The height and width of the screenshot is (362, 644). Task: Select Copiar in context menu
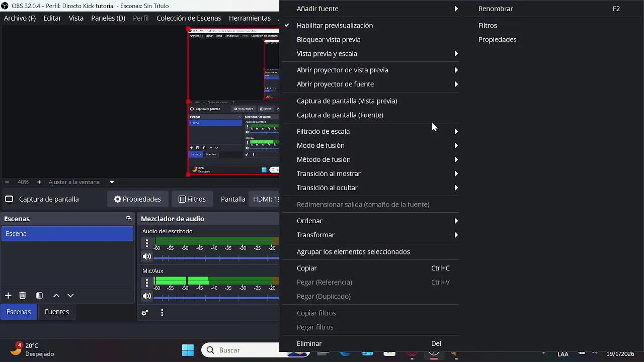point(370,268)
